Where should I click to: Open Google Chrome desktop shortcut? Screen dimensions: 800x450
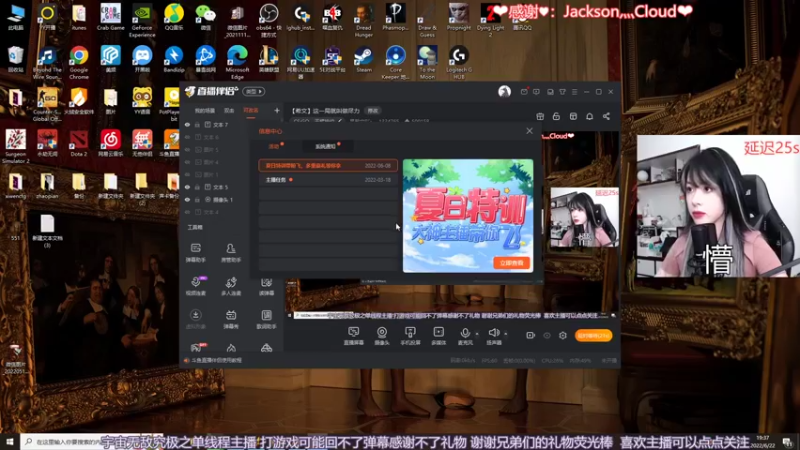[x=79, y=62]
